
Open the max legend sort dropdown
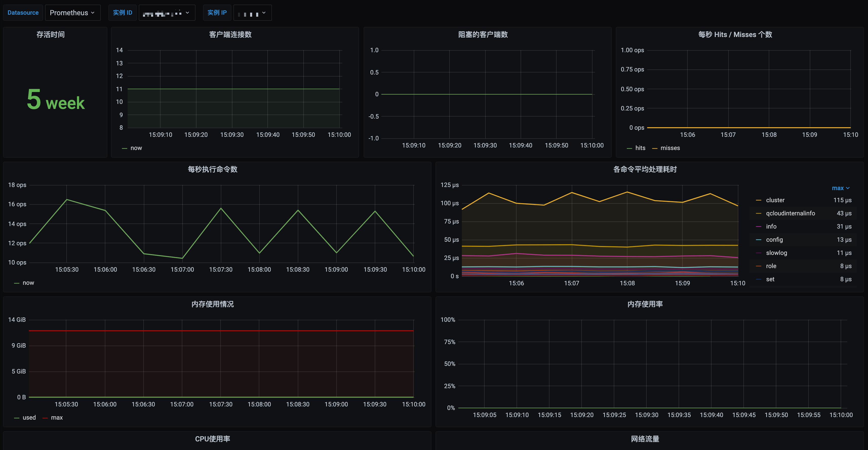(840, 188)
